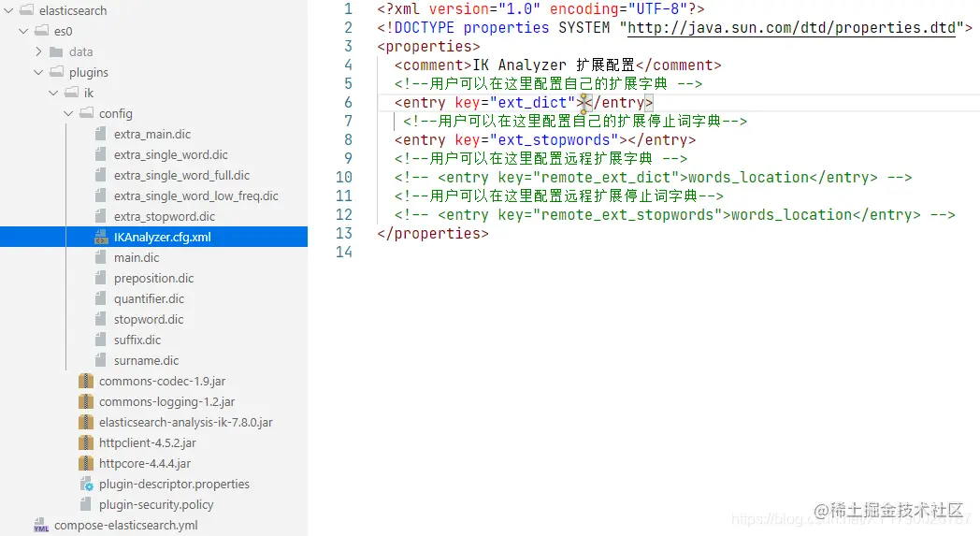Click the compose-elasticsearch.yml YML icon

click(x=41, y=526)
